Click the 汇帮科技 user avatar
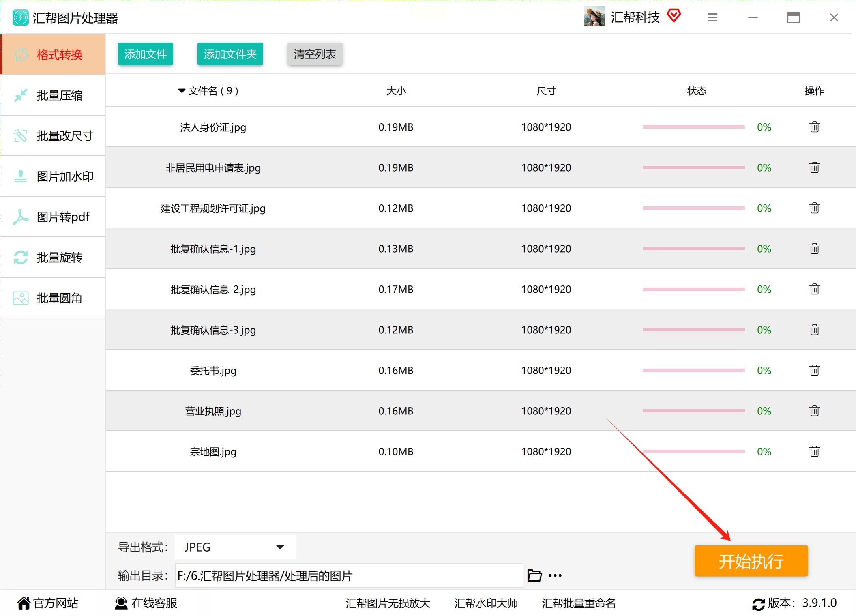The image size is (856, 616). point(594,17)
